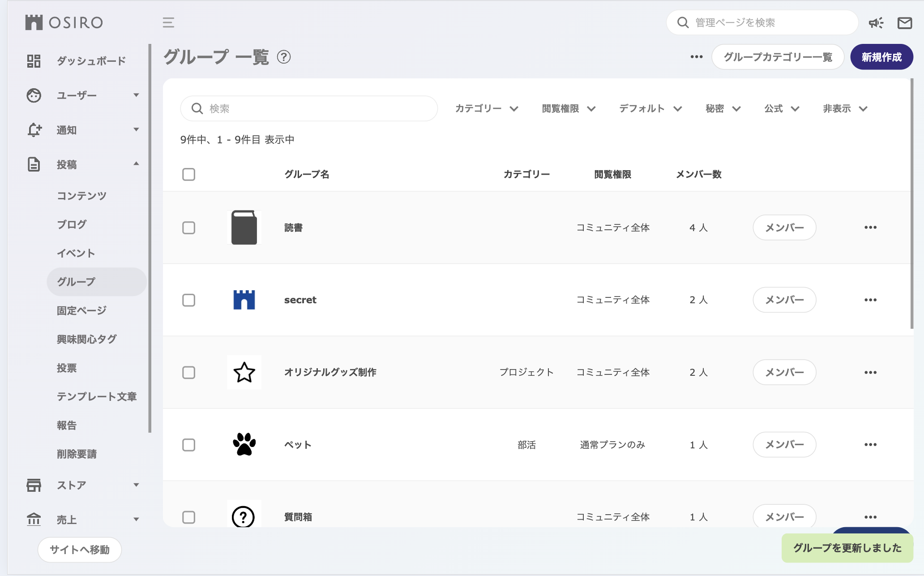
Task: Open the three-dot menu for secret group
Action: [870, 300]
